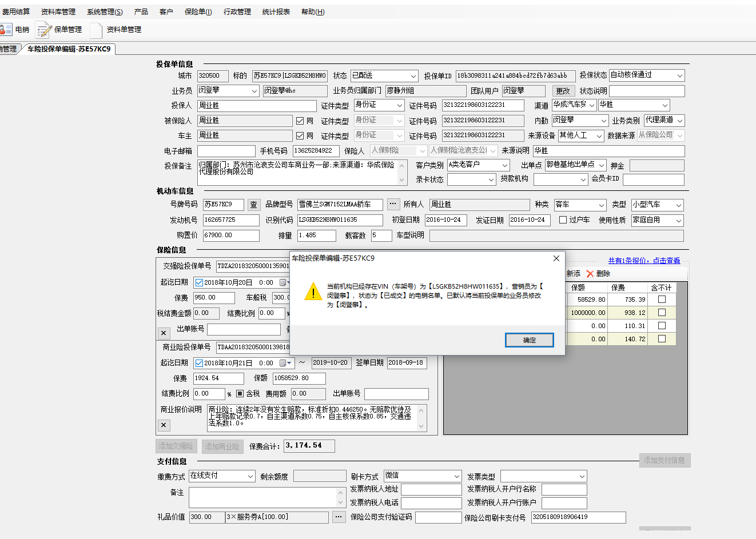Expand the 缴费方式 dropdown

(250, 476)
